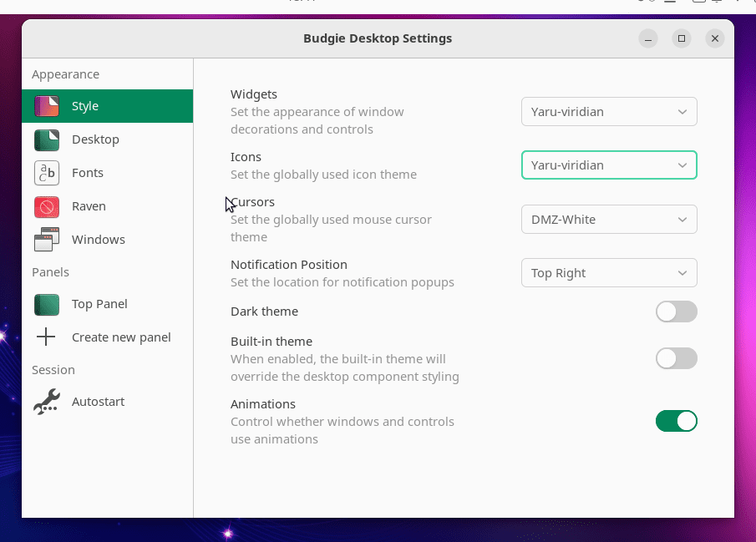Screen dimensions: 756x542
Task: Open the Icons theme dropdown showing Yaru-viridian
Action: pyautogui.click(x=609, y=165)
